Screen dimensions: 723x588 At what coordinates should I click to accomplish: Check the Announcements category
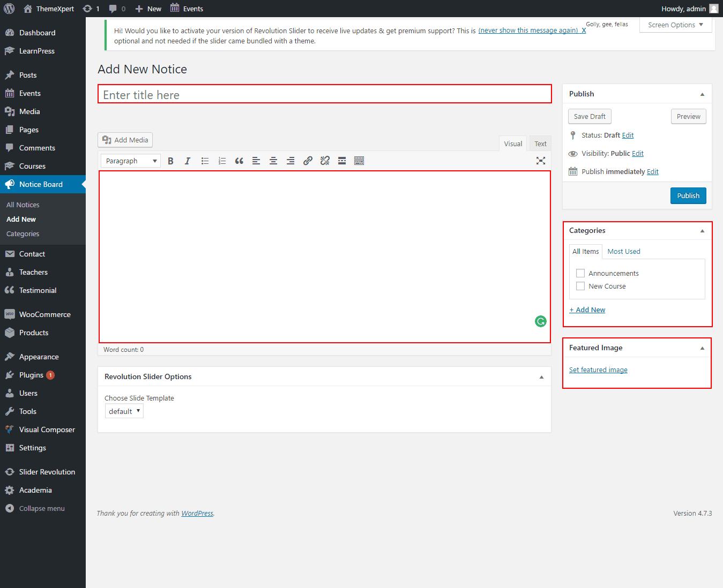[x=580, y=273]
